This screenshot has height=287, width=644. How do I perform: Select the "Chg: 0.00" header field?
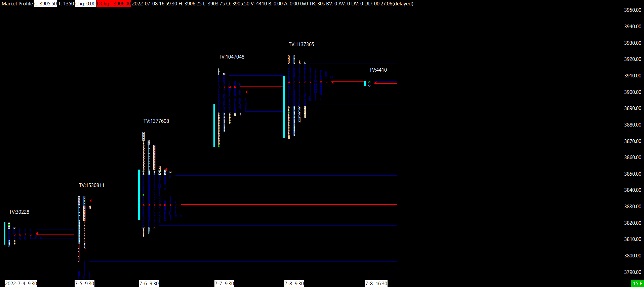click(x=85, y=4)
